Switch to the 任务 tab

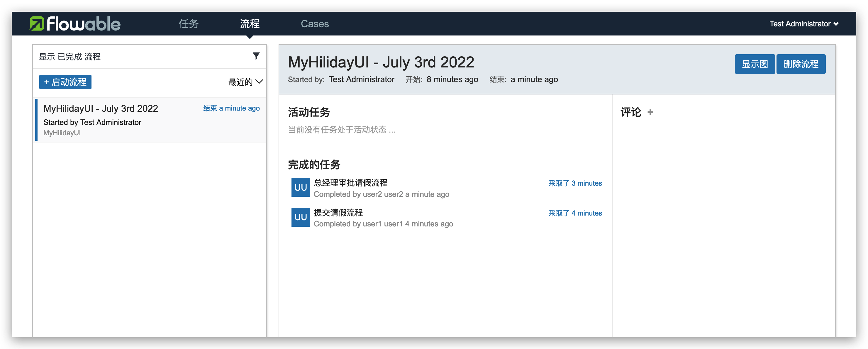[x=189, y=23]
